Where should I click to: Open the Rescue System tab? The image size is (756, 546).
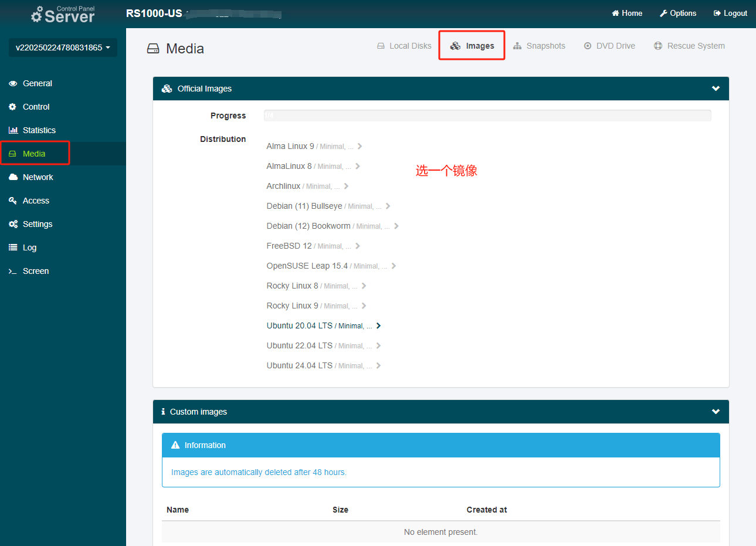point(689,46)
